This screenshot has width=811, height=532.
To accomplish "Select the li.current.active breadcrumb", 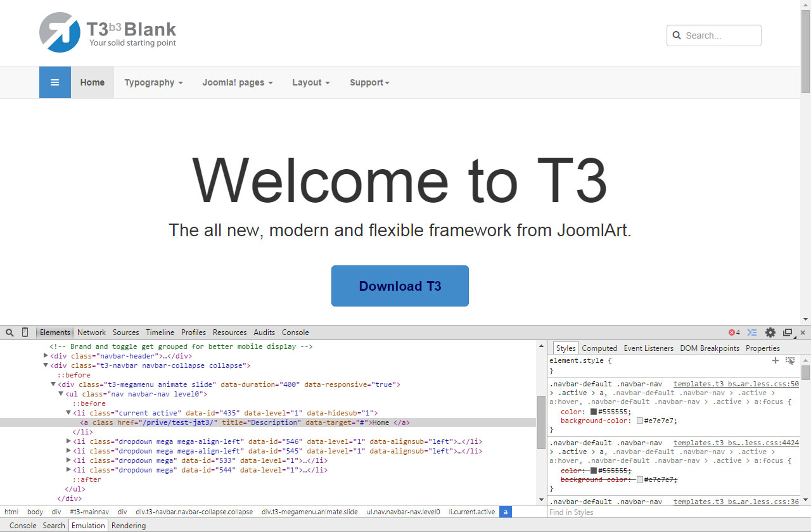I will pyautogui.click(x=472, y=512).
